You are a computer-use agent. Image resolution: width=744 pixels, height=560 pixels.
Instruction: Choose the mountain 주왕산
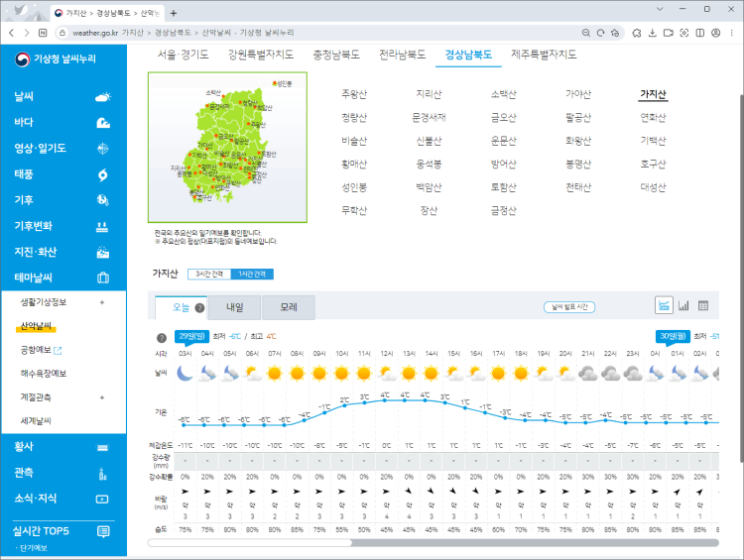(354, 94)
